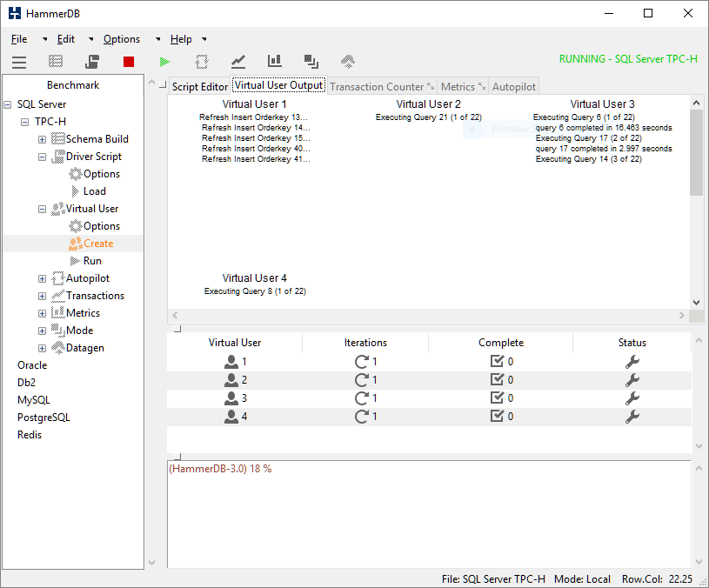The width and height of the screenshot is (709, 588).
Task: Expand the Autopilot tree node
Action: (42, 279)
